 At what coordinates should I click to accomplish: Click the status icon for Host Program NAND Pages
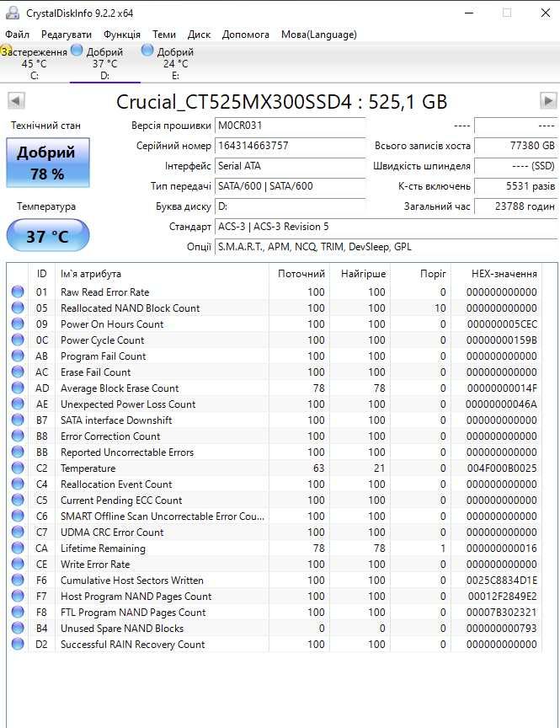click(18, 597)
